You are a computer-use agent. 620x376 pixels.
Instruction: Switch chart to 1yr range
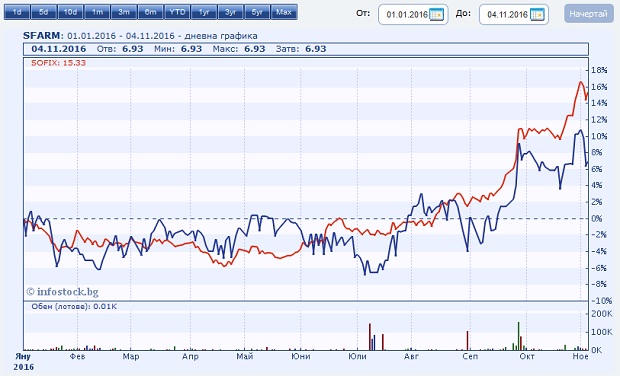204,12
